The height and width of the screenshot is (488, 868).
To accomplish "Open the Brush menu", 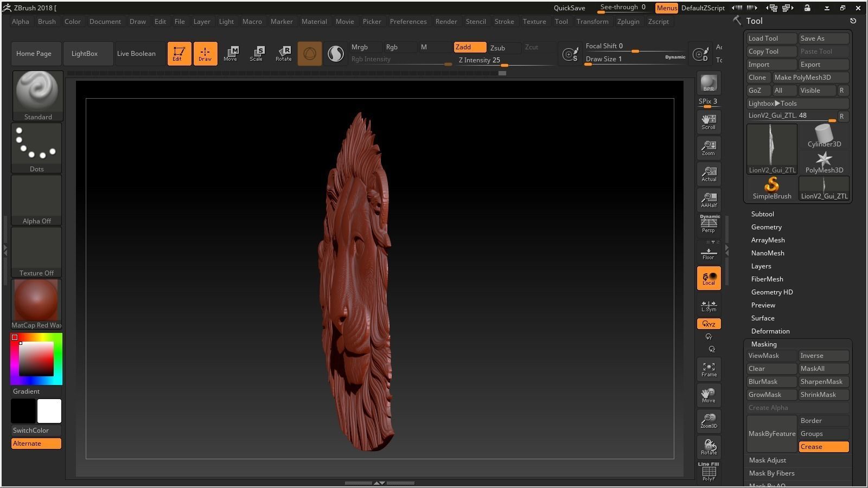I will pyautogui.click(x=47, y=22).
